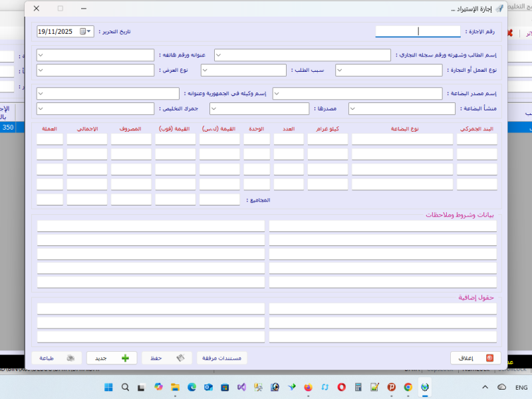Expand the سبب الطلب dropdown
The height and width of the screenshot is (399, 532).
(x=205, y=70)
